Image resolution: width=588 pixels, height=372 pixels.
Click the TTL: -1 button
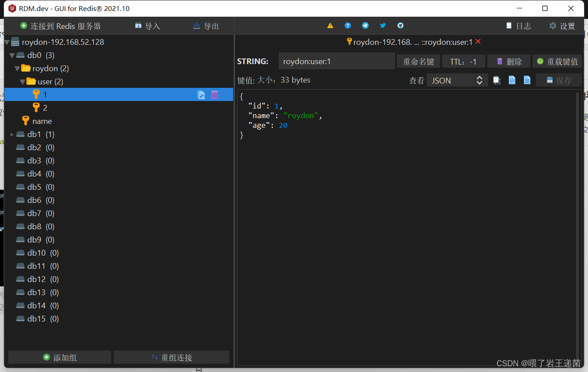pos(464,61)
